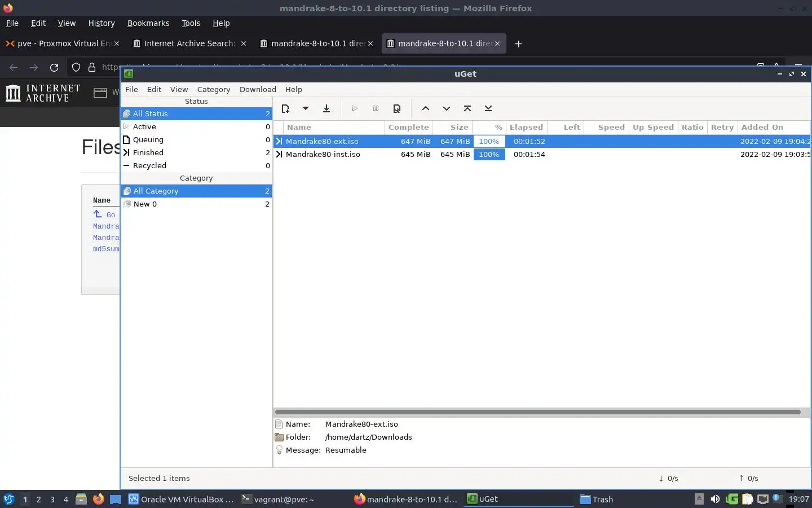
Task: Click the download properties icon in uGet toolbar
Action: [397, 108]
